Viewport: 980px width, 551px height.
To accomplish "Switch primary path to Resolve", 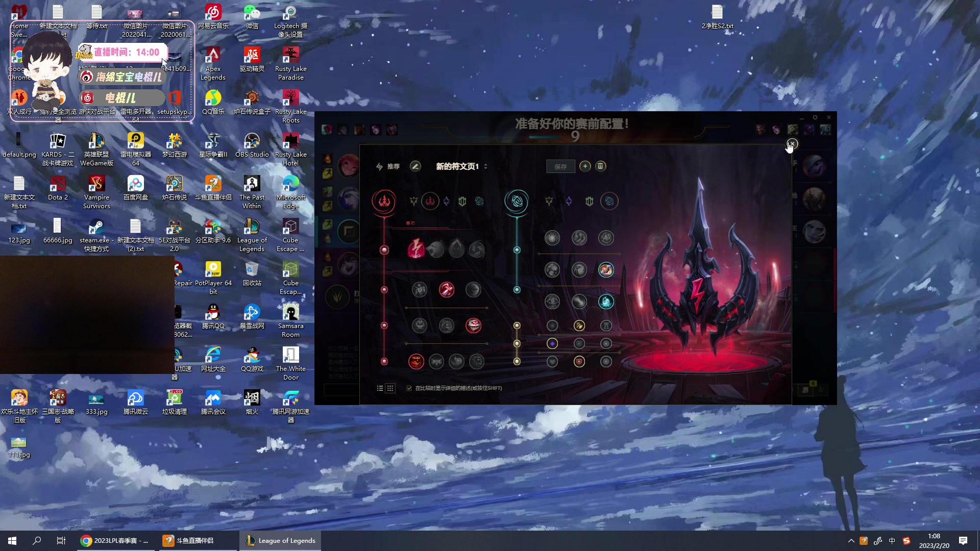I will pyautogui.click(x=462, y=201).
